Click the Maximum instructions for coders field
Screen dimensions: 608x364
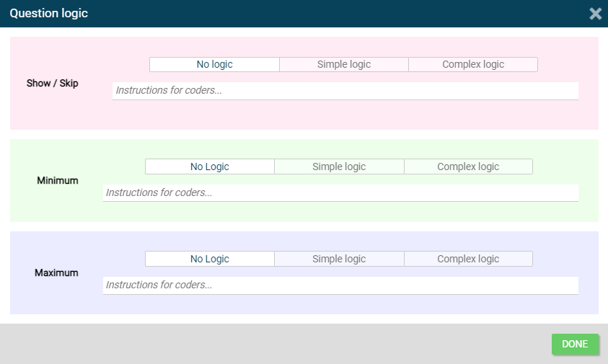[340, 285]
